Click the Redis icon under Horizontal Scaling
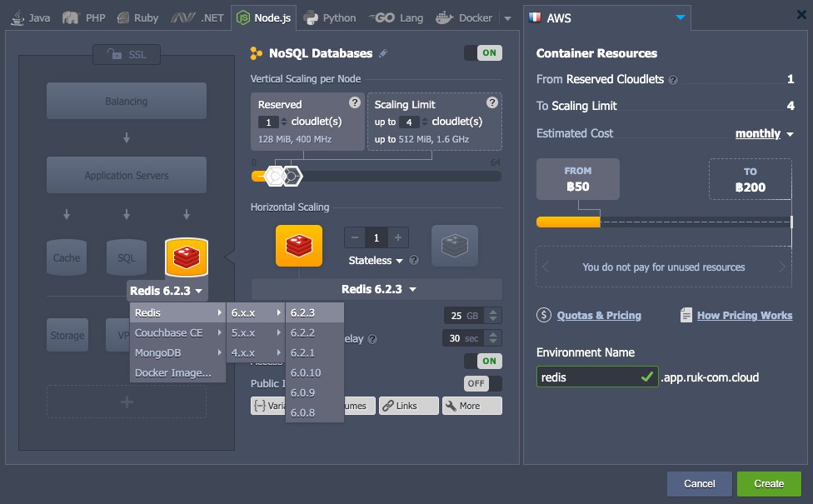813x504 pixels. tap(299, 246)
